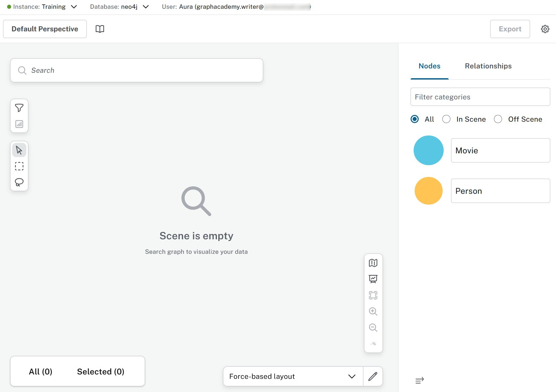556x392 pixels.
Task: Select the filter tool icon
Action: tap(19, 108)
